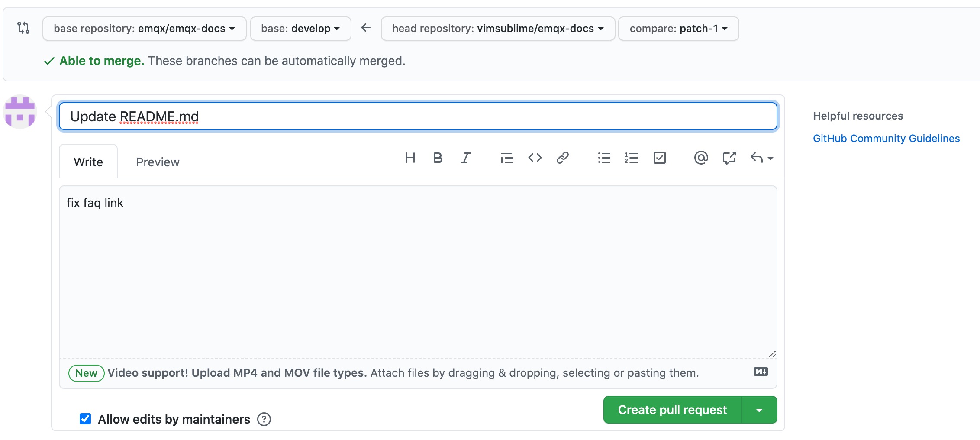Open the base: develop branch dropdown
Viewport: 980px width, 440px height.
pyautogui.click(x=300, y=29)
